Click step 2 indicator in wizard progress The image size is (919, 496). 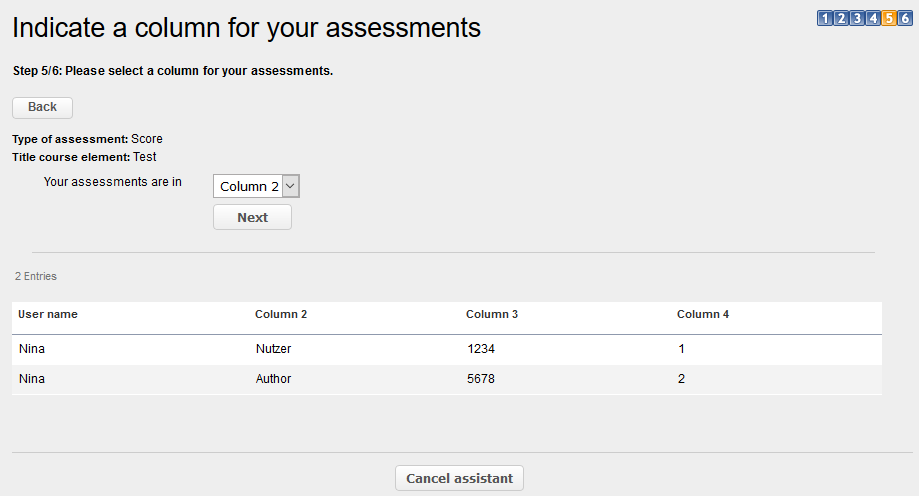click(x=841, y=18)
